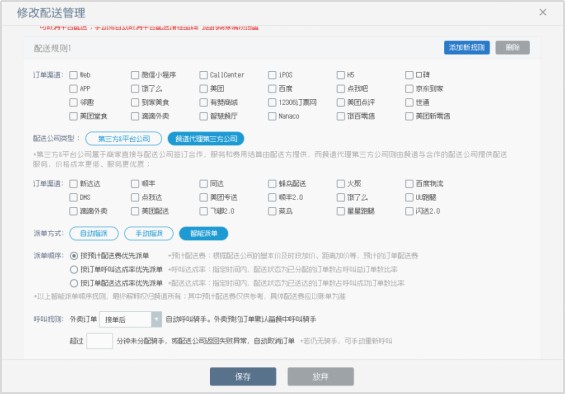Enable the 顺丰 checkbox (not 2.0)

pos(135,183)
